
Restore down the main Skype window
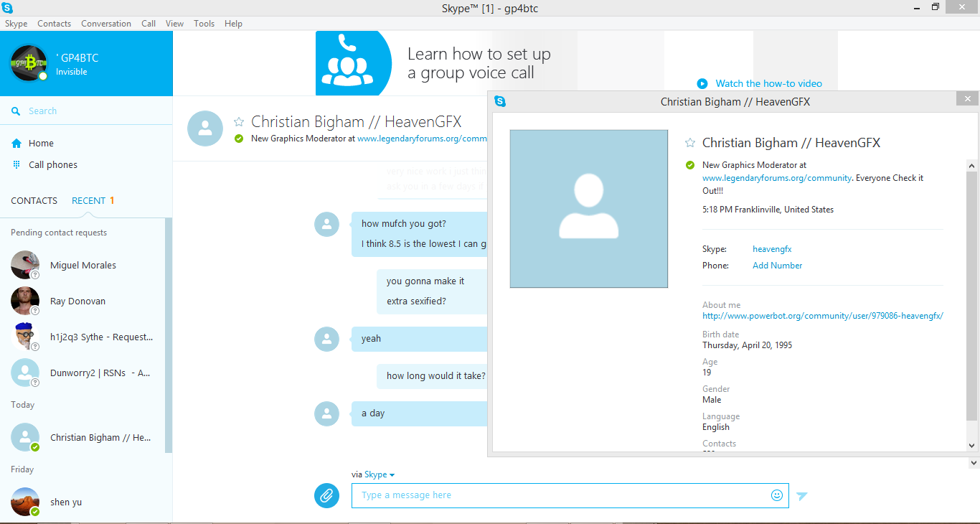(x=935, y=7)
